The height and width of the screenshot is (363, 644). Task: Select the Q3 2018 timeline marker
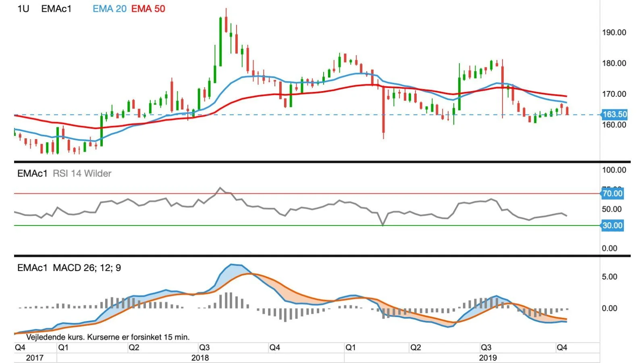point(204,348)
